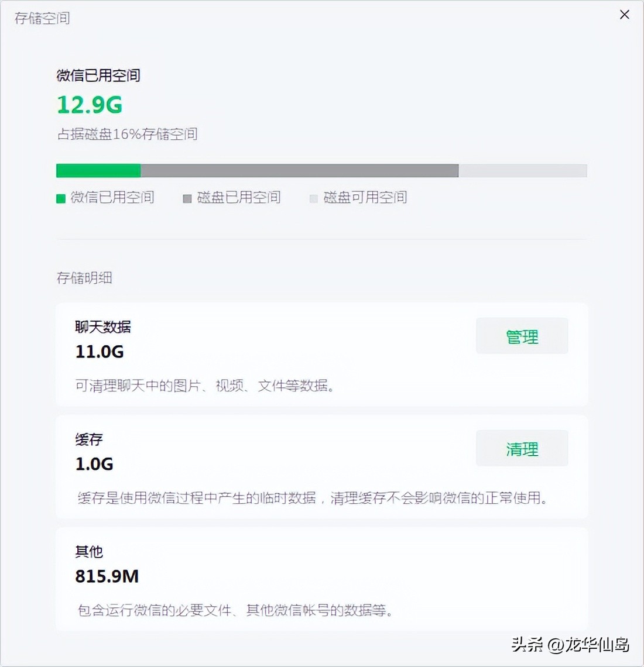
Task: Click the disk usage percentage text
Action: coord(126,134)
